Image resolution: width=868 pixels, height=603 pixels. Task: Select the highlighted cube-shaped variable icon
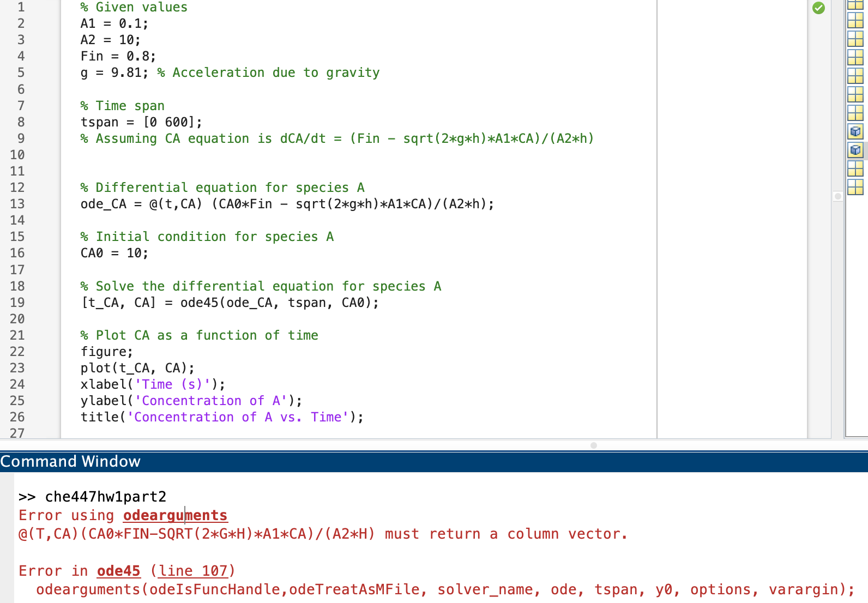[x=855, y=150]
